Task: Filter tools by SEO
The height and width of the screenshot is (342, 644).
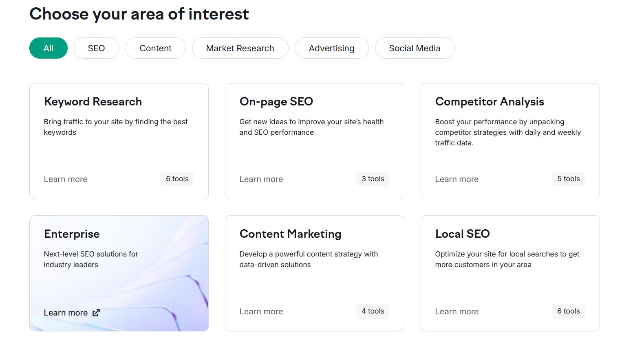Action: tap(96, 48)
